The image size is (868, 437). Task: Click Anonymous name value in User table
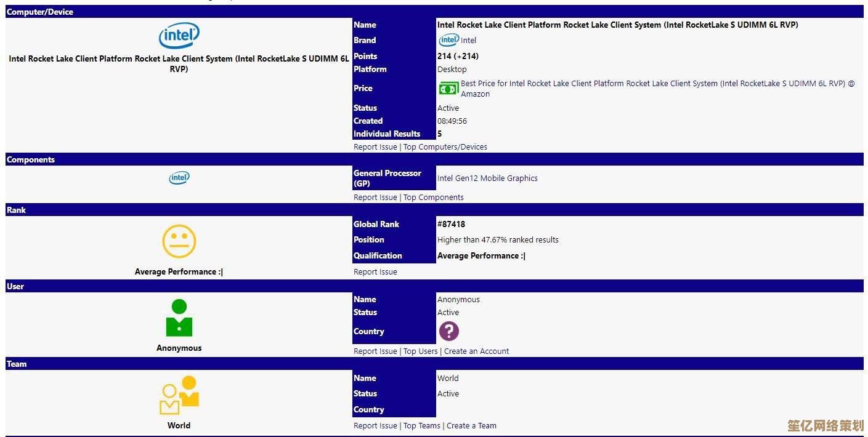coord(458,300)
